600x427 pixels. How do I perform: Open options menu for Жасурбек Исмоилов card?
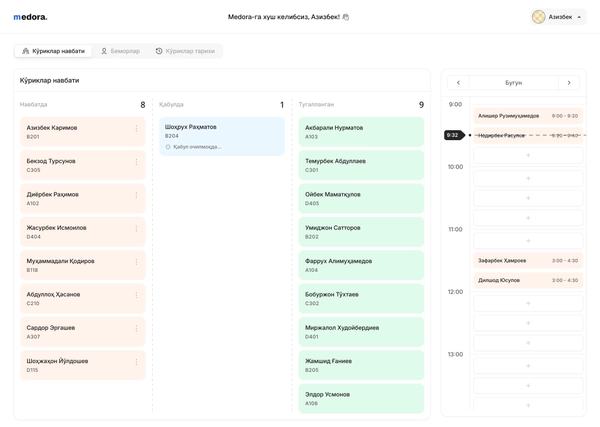136,228
